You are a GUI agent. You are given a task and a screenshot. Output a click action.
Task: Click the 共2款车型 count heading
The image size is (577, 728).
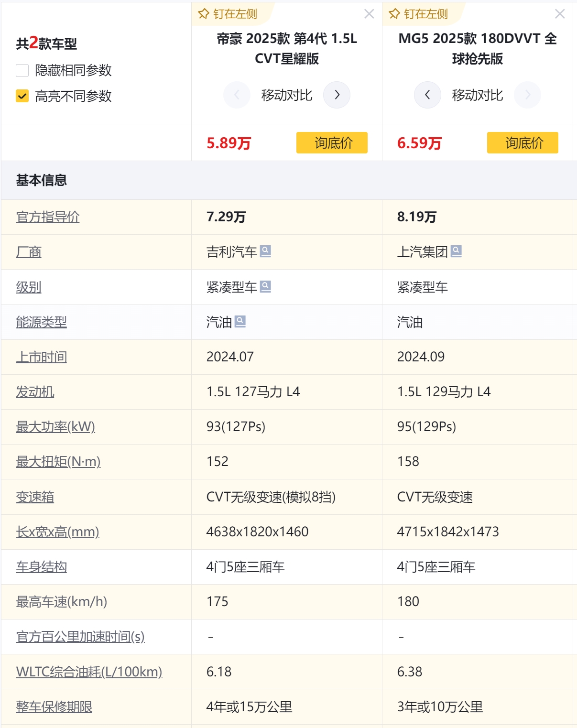pyautogui.click(x=46, y=43)
